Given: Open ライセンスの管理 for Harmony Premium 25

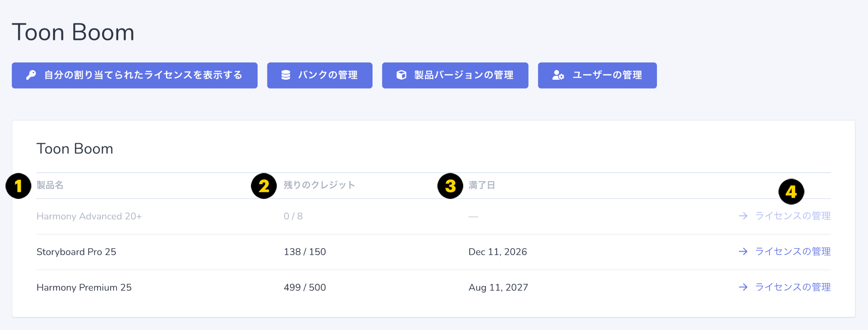Looking at the screenshot, I should click(793, 287).
